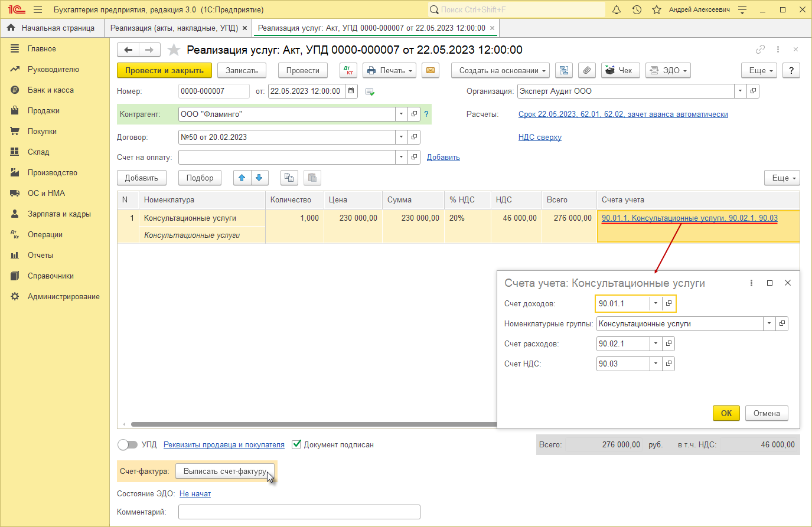Click Записать button
The image size is (812, 527).
(x=242, y=70)
